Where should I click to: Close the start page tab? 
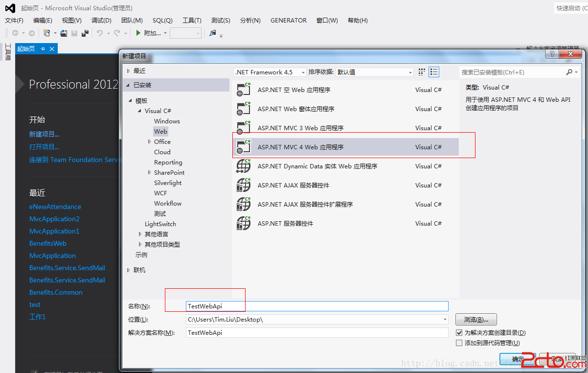click(52, 48)
